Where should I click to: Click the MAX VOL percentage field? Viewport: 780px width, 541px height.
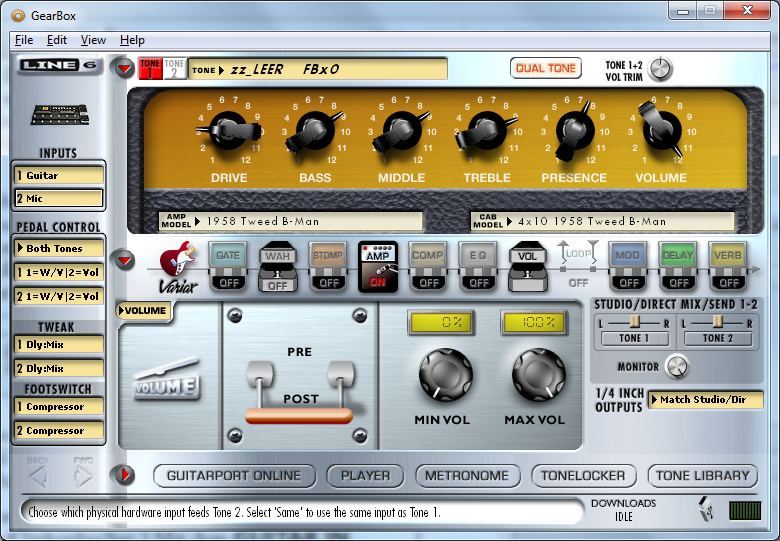click(534, 322)
